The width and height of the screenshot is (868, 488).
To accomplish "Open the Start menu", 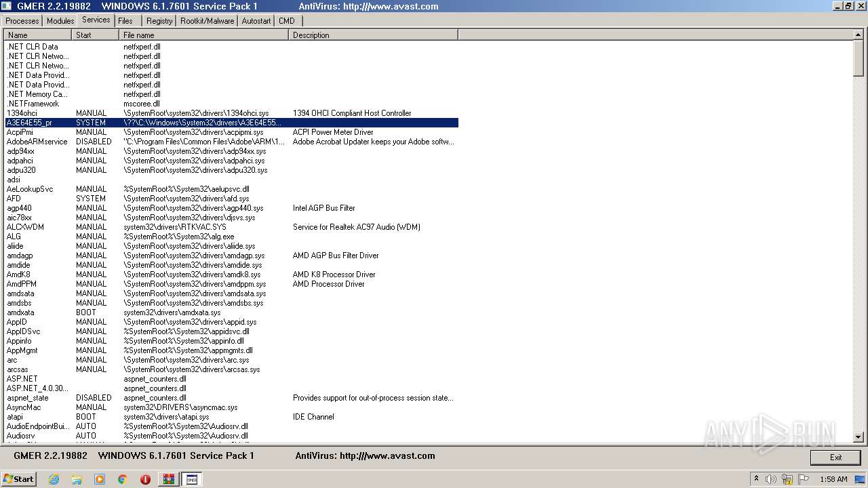I will tap(18, 479).
